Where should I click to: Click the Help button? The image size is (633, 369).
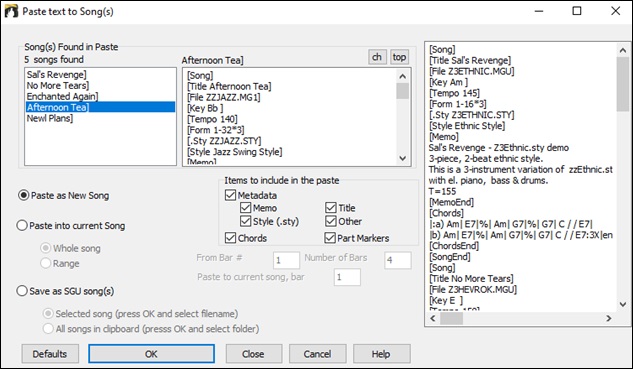(x=381, y=354)
